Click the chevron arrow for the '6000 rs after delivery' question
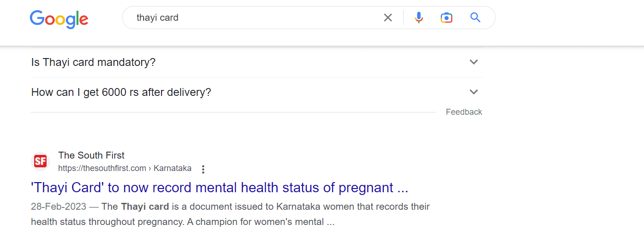The height and width of the screenshot is (248, 644). (x=473, y=92)
